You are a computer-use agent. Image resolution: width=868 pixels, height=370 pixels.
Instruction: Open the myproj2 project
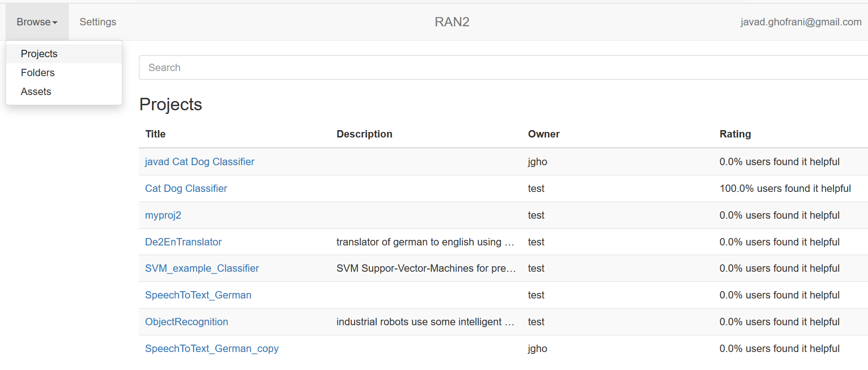[x=163, y=215]
